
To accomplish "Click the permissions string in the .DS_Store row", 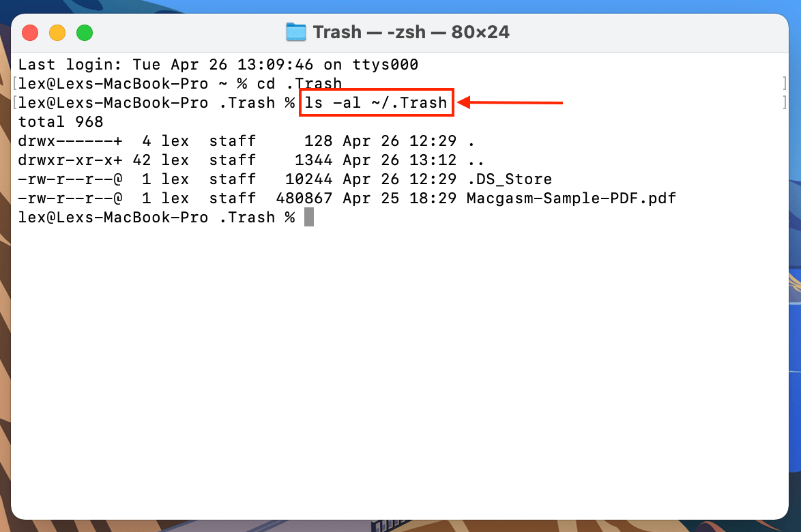I will (70, 179).
